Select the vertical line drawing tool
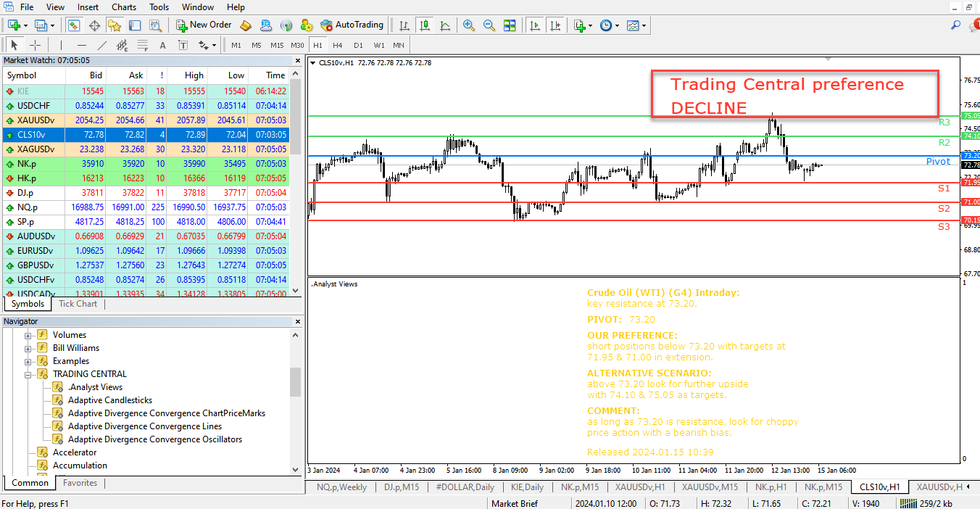The height and width of the screenshot is (509, 980). click(x=61, y=45)
